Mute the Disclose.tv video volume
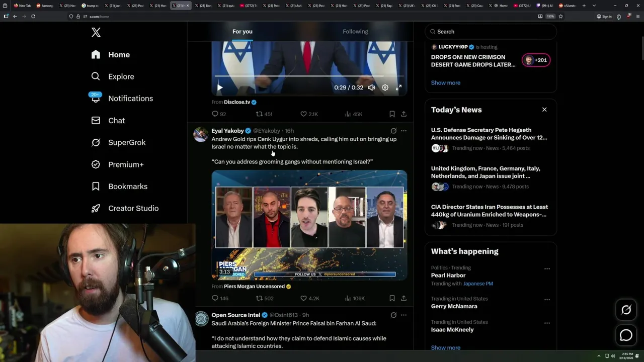The image size is (644, 362). coord(371,87)
